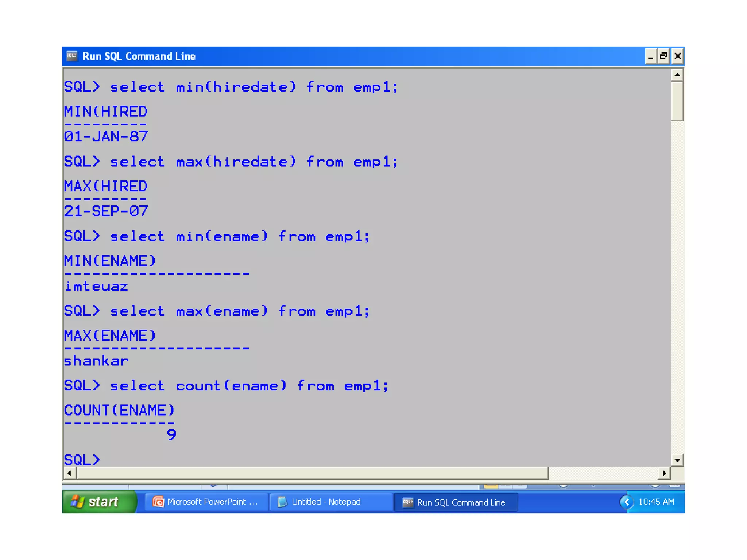Restore down the SQL Command Line window
This screenshot has height=560, width=747.
(x=664, y=56)
